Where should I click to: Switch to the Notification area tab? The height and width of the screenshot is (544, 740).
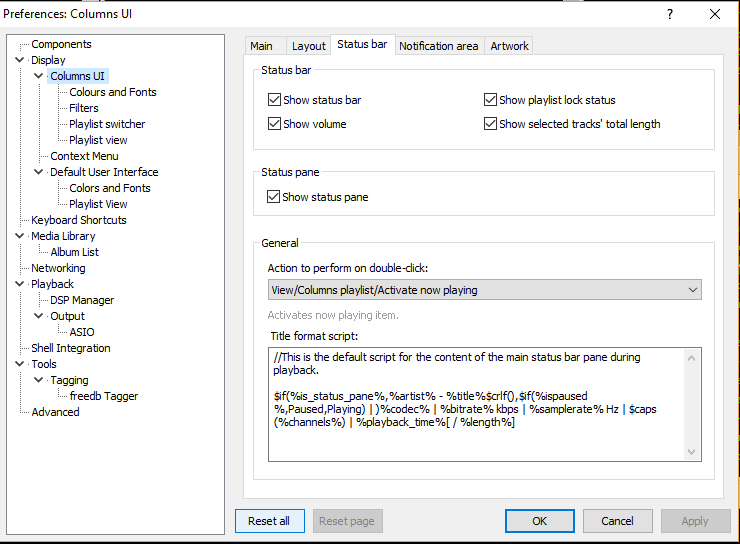point(438,45)
